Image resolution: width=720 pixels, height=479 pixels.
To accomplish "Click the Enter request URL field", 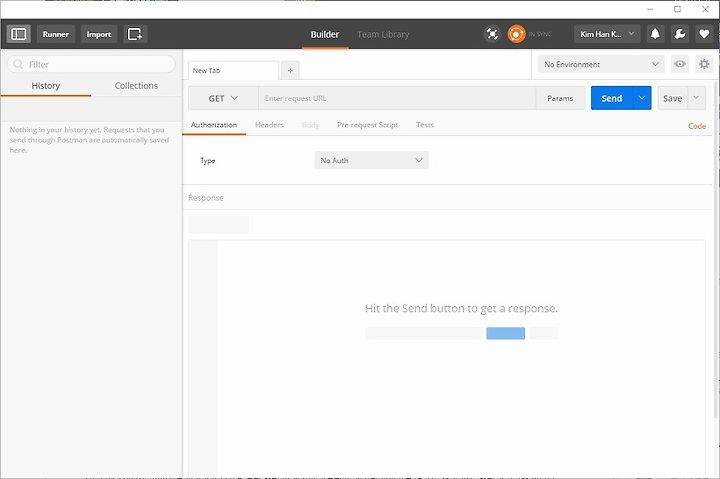I will pyautogui.click(x=397, y=98).
